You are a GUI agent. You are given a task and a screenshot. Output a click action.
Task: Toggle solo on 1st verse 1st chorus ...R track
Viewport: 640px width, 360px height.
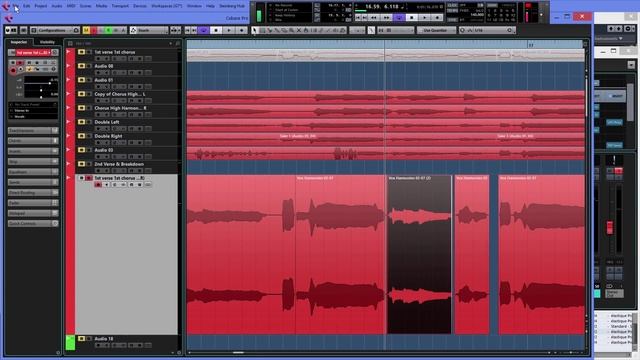tap(89, 178)
